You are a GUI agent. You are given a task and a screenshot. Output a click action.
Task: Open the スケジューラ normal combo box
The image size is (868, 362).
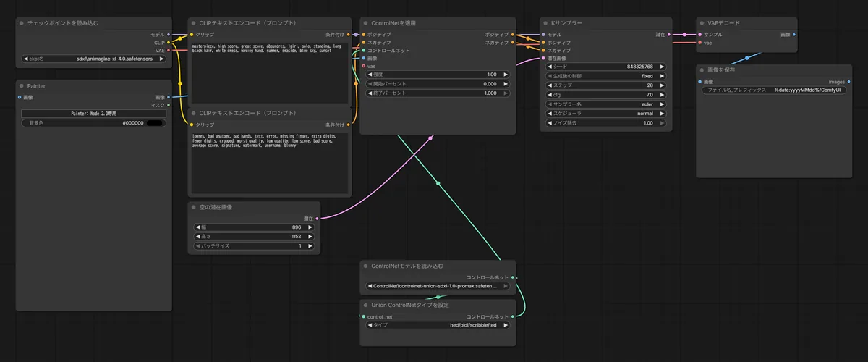point(608,114)
